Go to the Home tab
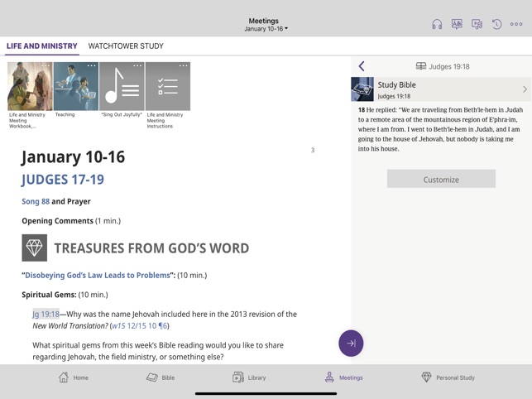 point(74,377)
